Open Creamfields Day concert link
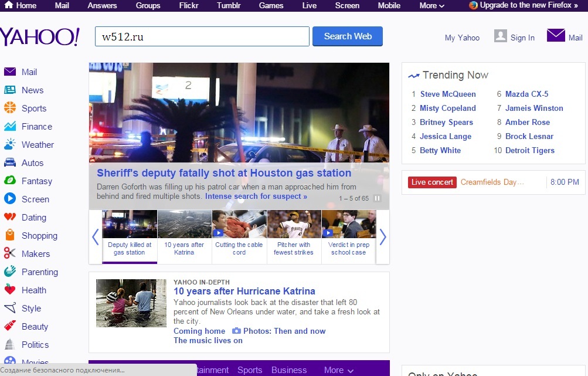Screen dimensions: 588x376 tap(492, 182)
